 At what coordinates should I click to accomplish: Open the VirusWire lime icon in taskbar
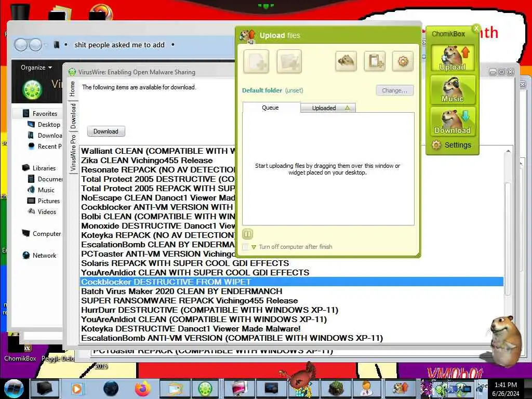(x=205, y=389)
